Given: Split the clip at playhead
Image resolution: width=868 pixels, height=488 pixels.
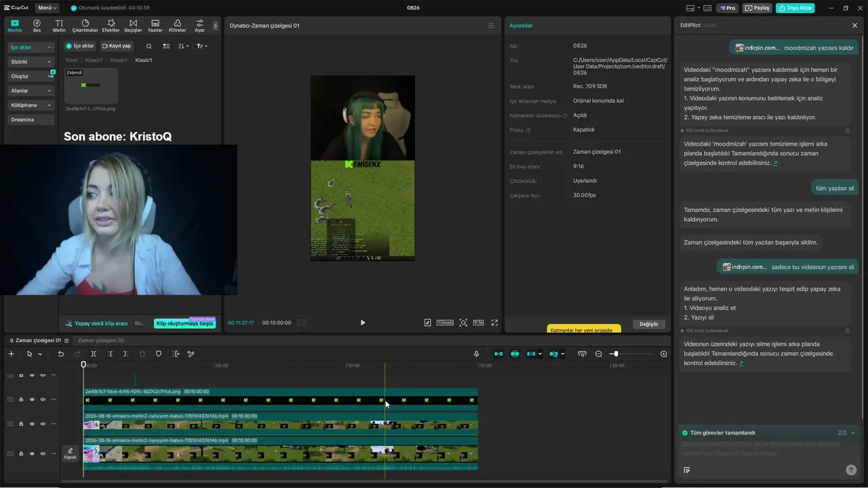Looking at the screenshot, I should click(x=94, y=354).
